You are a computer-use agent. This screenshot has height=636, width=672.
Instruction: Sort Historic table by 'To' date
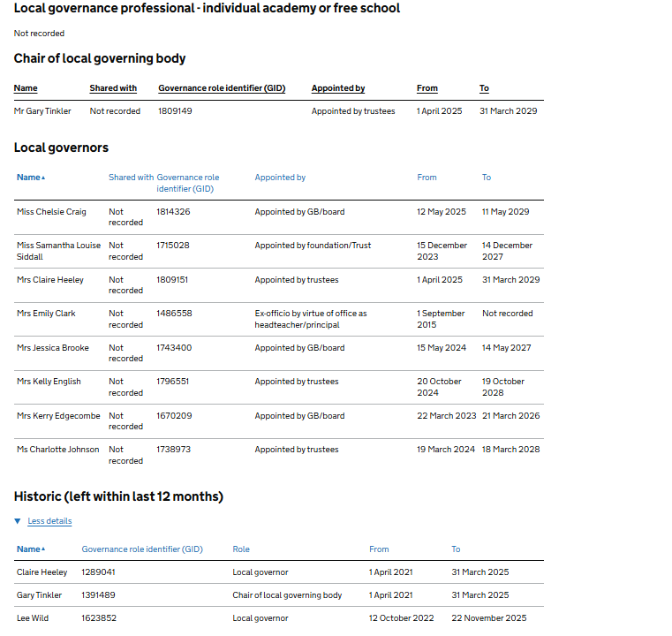[x=456, y=549]
